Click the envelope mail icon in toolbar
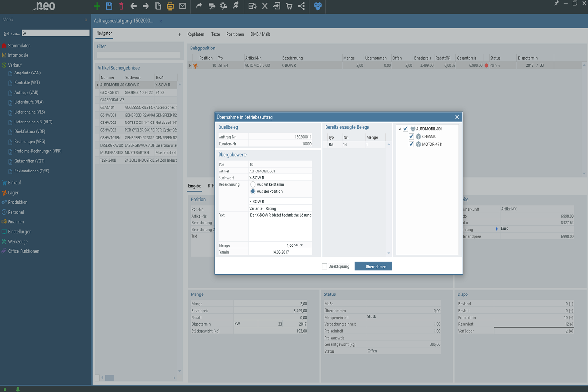This screenshot has width=588, height=392. [182, 6]
